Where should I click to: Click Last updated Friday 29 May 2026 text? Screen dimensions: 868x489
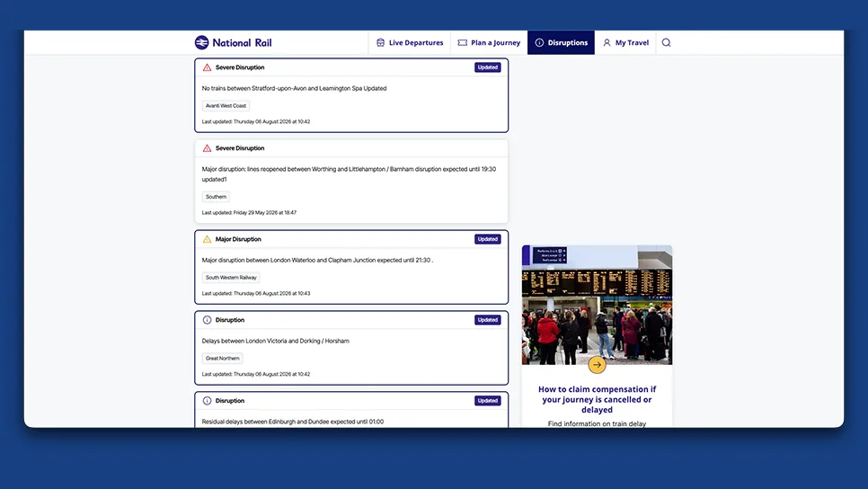[249, 213]
